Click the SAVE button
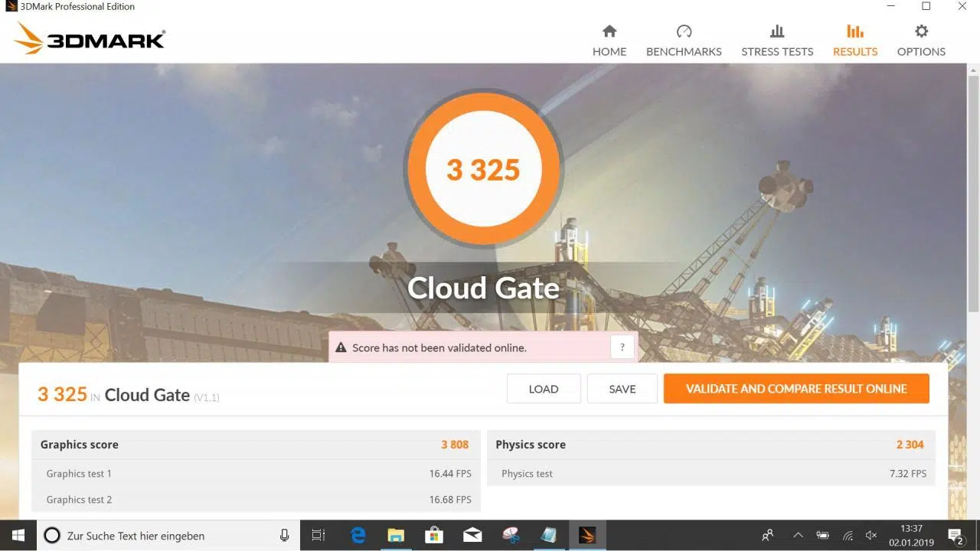Viewport: 980px width, 551px height. 622,389
